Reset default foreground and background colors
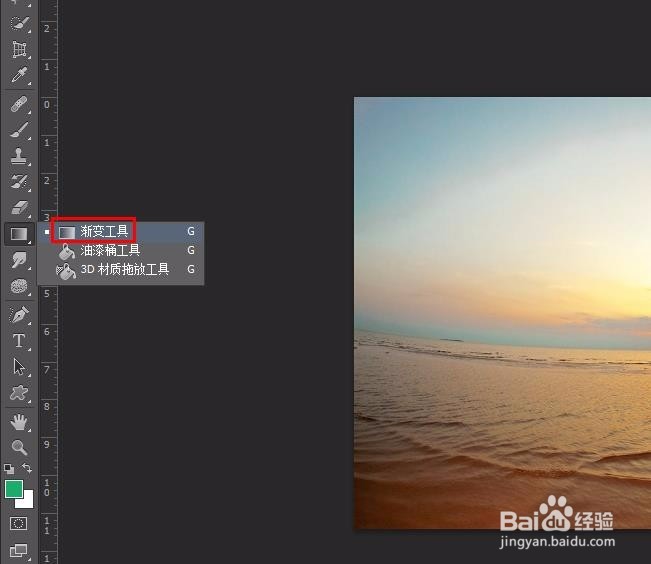Screen dimensions: 651x564 coord(9,469)
